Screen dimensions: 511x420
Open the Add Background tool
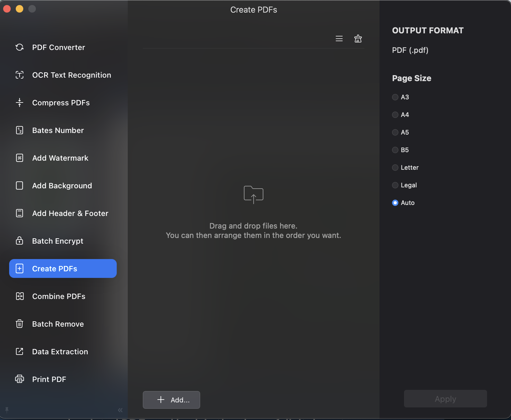tap(62, 185)
